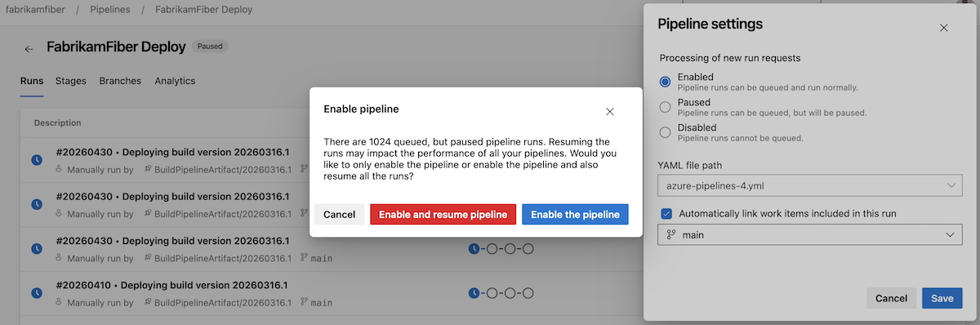Save the pipeline settings
Viewport: 980px width, 325px height.
(x=942, y=298)
